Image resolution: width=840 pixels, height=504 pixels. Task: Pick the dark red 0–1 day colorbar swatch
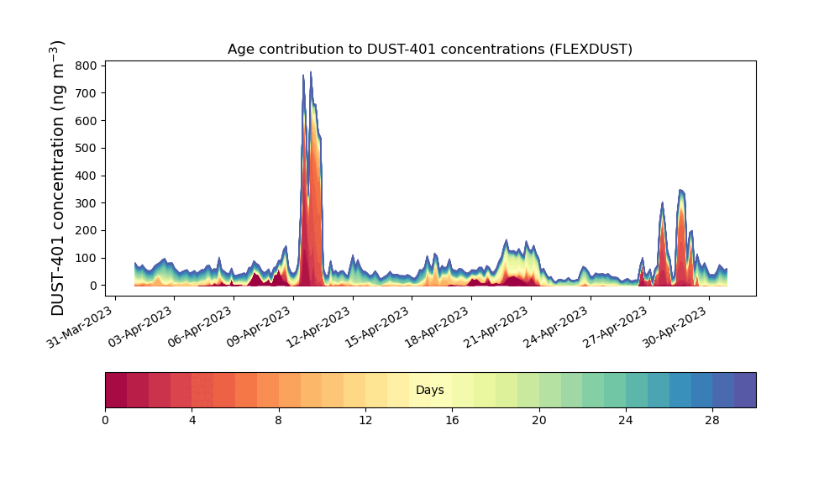tap(116, 391)
